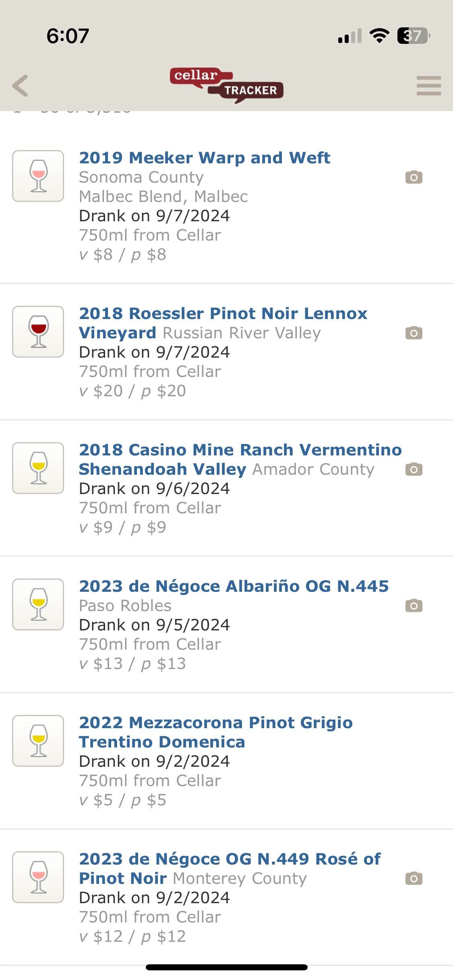Tap white wine glass icon for Mezzacorona

click(x=38, y=741)
